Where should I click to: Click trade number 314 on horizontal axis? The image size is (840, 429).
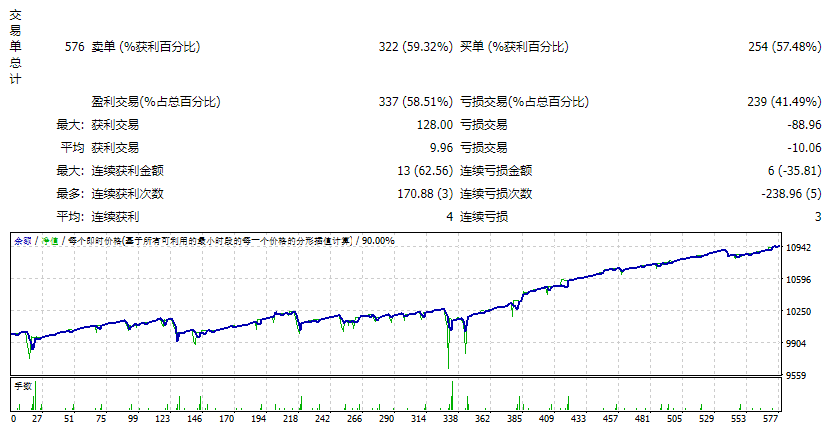(418, 419)
